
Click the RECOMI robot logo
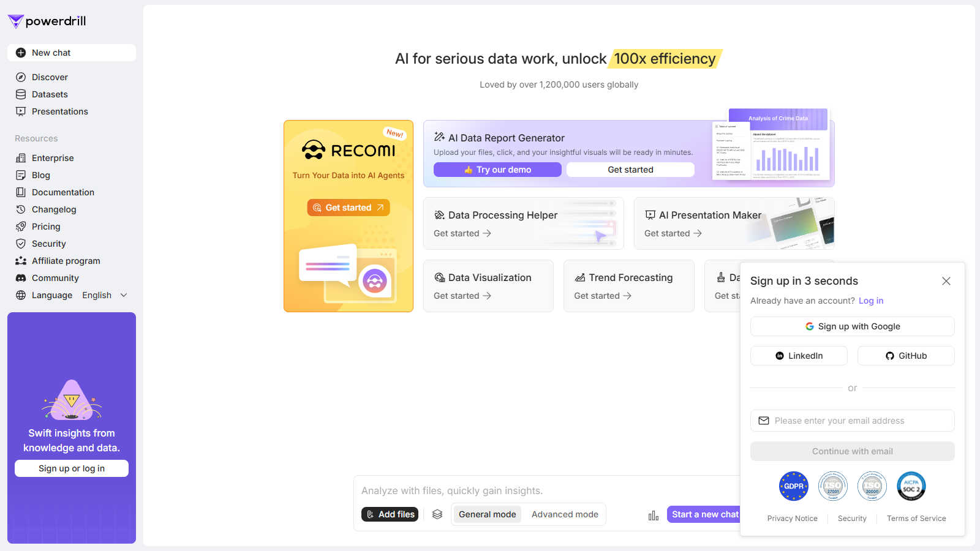tap(314, 149)
